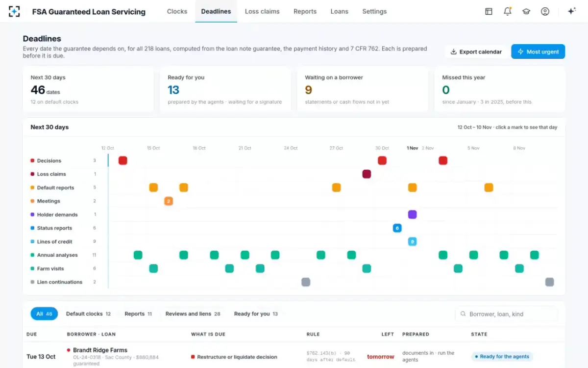Select the Lien continuations mark near 25 Oct
This screenshot has height=368, width=588.
click(306, 282)
